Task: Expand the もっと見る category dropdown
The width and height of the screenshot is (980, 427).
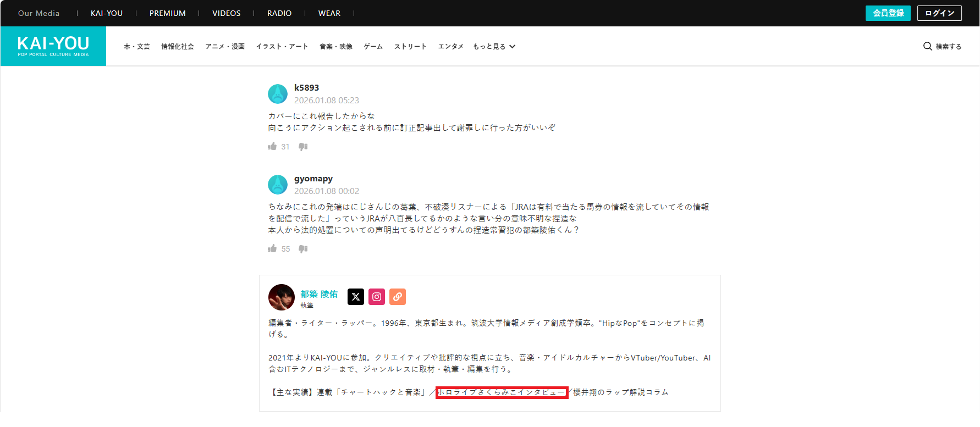Action: tap(494, 47)
